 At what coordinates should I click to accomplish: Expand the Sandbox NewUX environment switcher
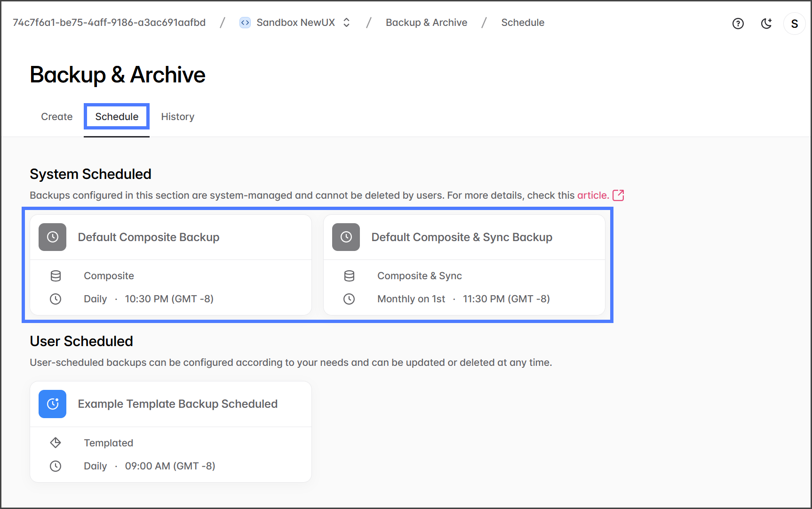click(347, 23)
